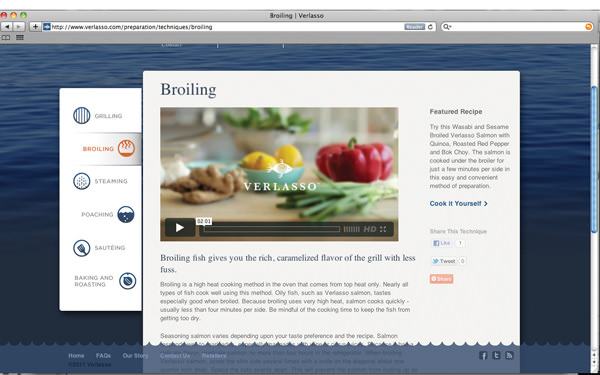Play the Verlasso broiling video
600x375 pixels.
(x=180, y=228)
